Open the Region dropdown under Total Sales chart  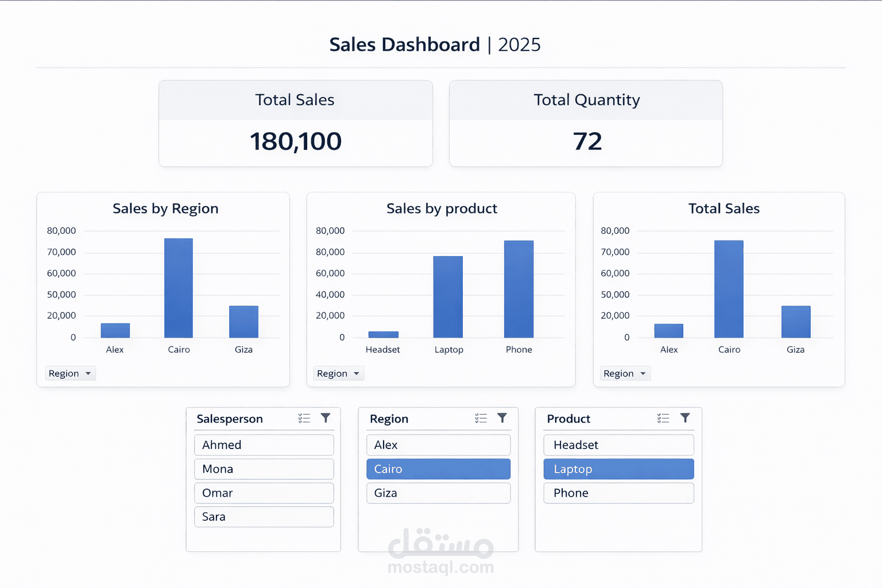click(x=625, y=373)
